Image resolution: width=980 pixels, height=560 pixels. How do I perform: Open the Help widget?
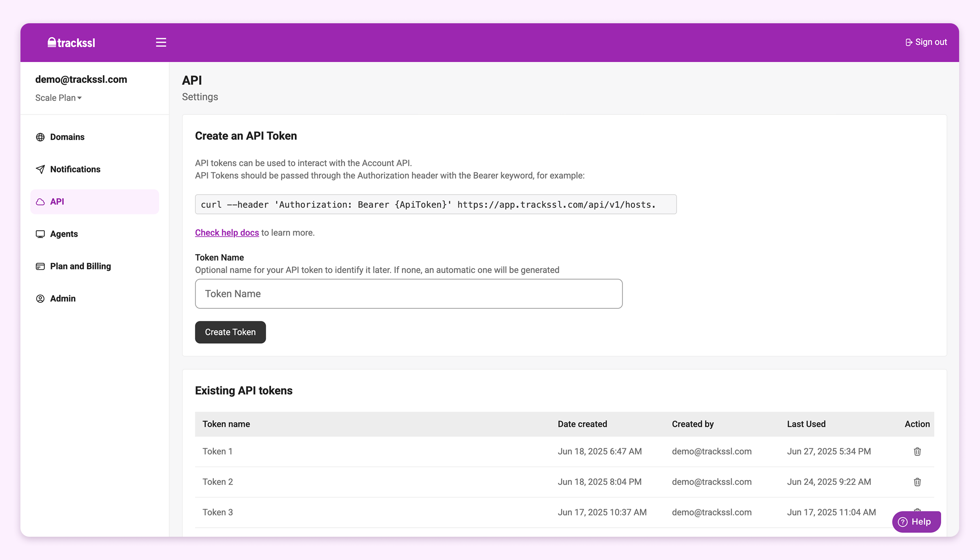(x=916, y=522)
